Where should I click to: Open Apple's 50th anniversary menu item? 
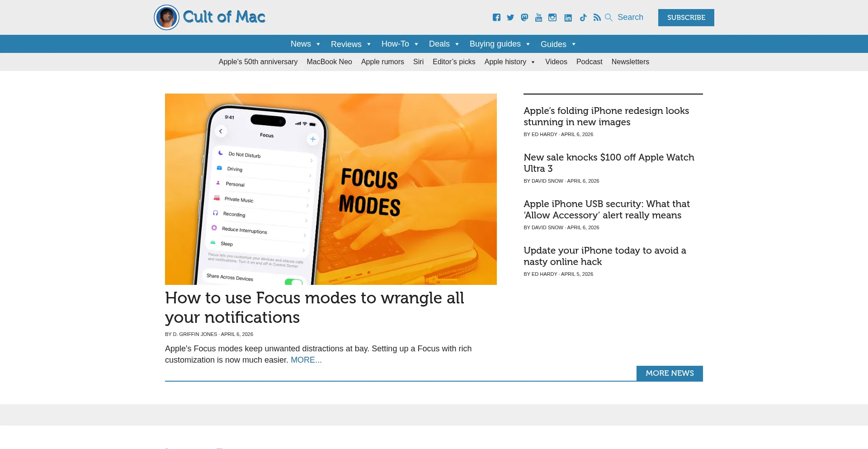coord(258,62)
